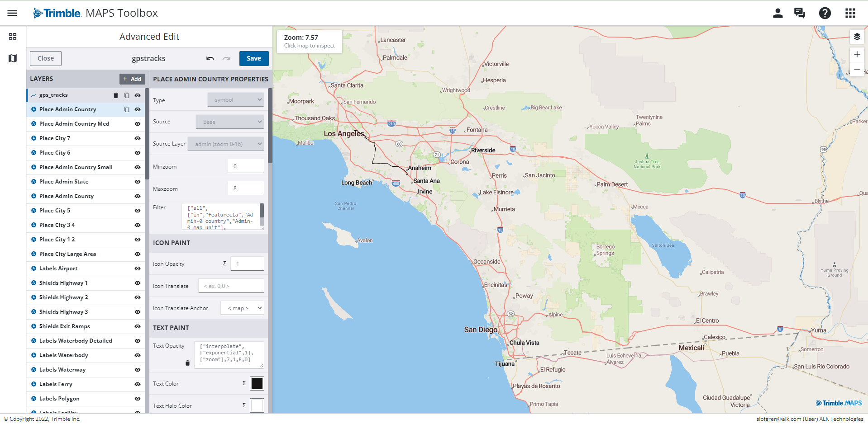The image size is (868, 424).
Task: Click Icon Opacity sigma expression icon
Action: (224, 264)
